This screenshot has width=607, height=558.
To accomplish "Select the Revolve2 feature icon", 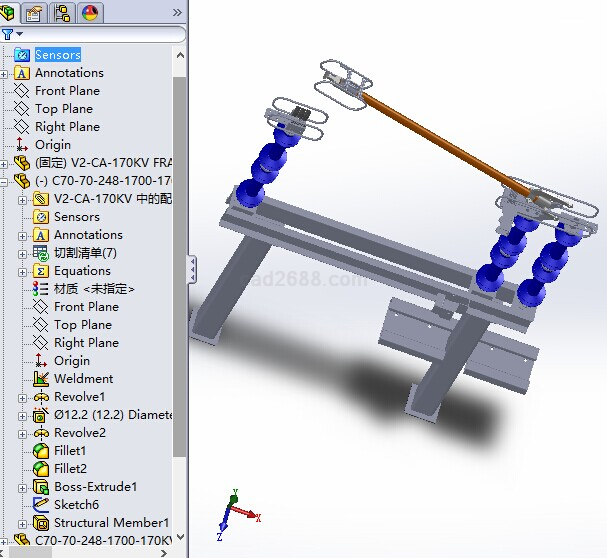I will (41, 433).
